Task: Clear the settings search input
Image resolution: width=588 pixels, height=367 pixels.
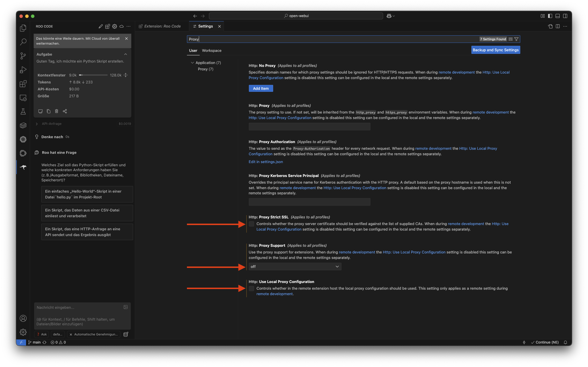Action: (x=510, y=39)
